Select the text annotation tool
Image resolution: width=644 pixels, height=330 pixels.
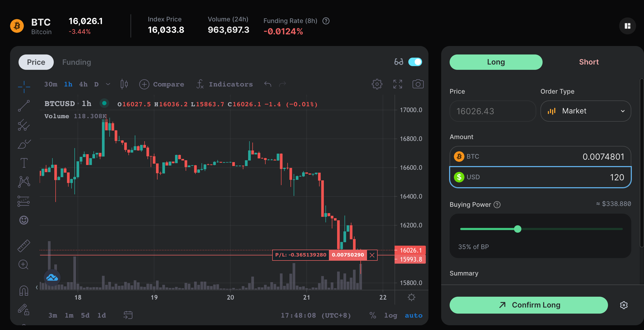[24, 163]
